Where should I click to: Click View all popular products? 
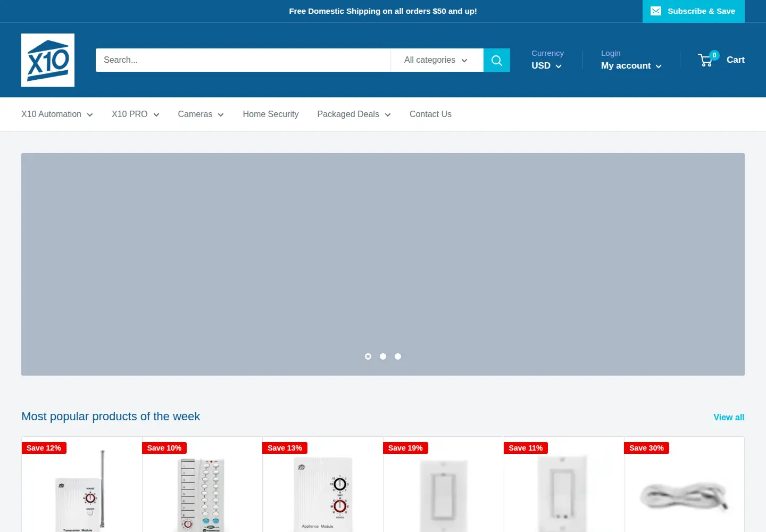click(x=729, y=418)
